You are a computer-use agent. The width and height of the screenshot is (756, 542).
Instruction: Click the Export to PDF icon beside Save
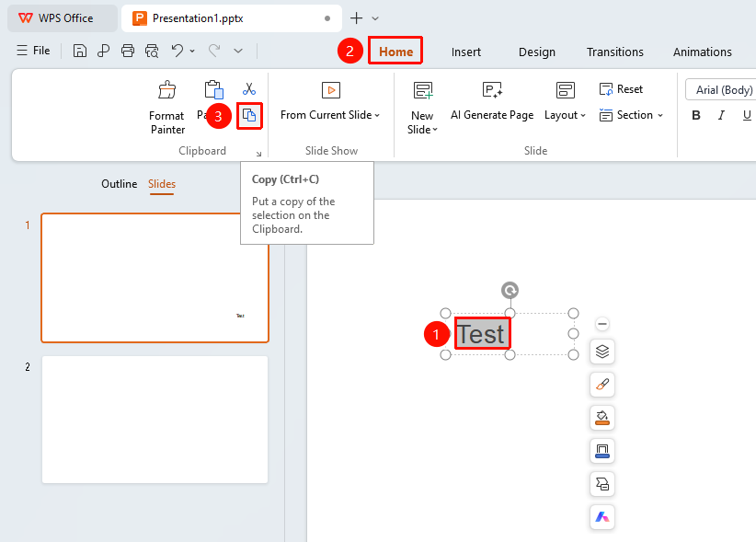click(103, 51)
